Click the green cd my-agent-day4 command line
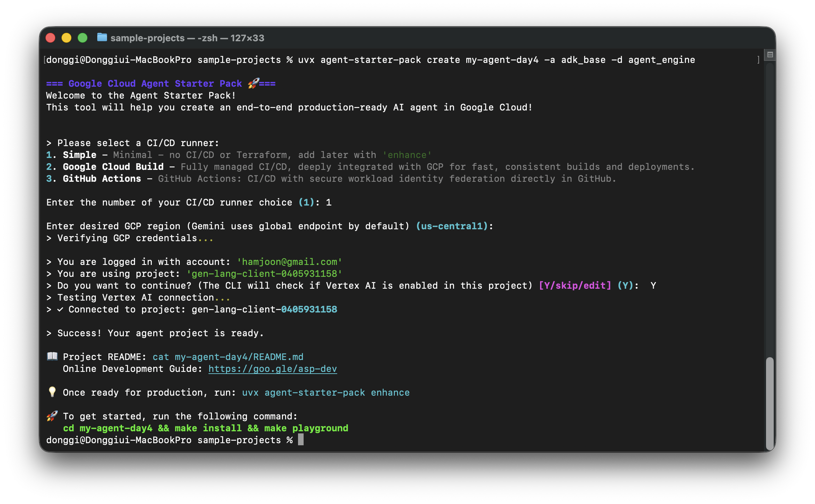Image resolution: width=815 pixels, height=504 pixels. tap(205, 428)
